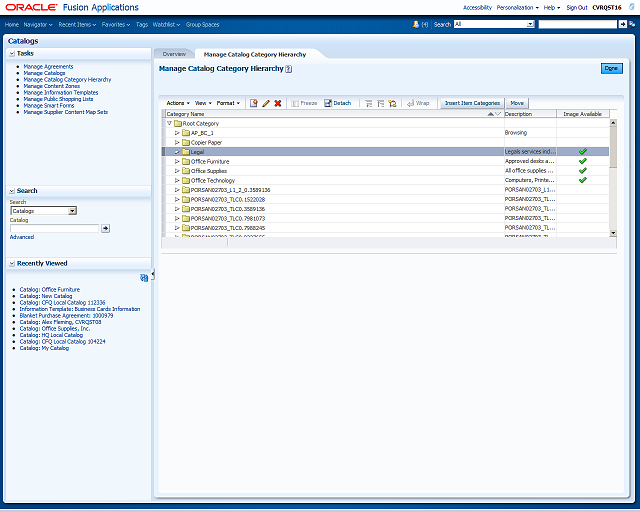Click the Detach table button
640x512 pixels.
point(338,103)
